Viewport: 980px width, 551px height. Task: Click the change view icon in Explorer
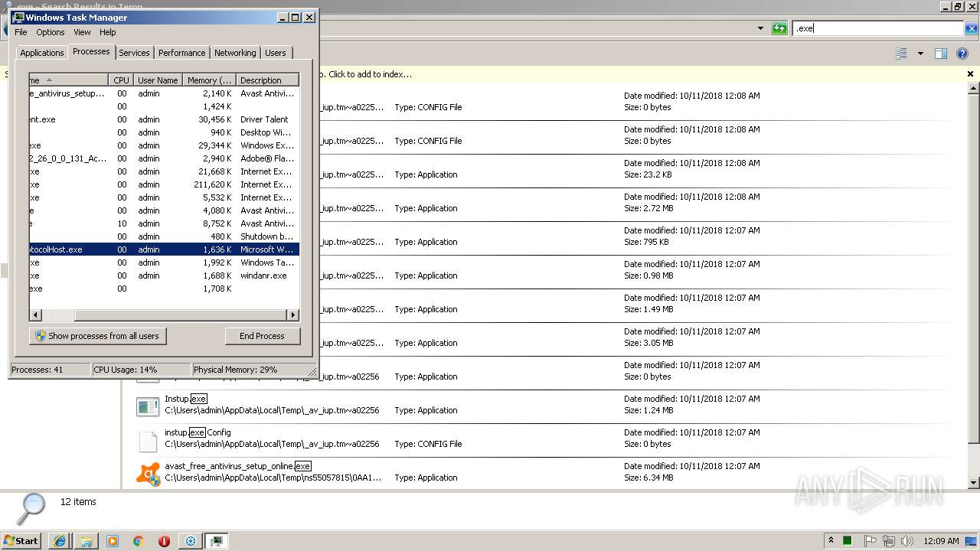901,54
